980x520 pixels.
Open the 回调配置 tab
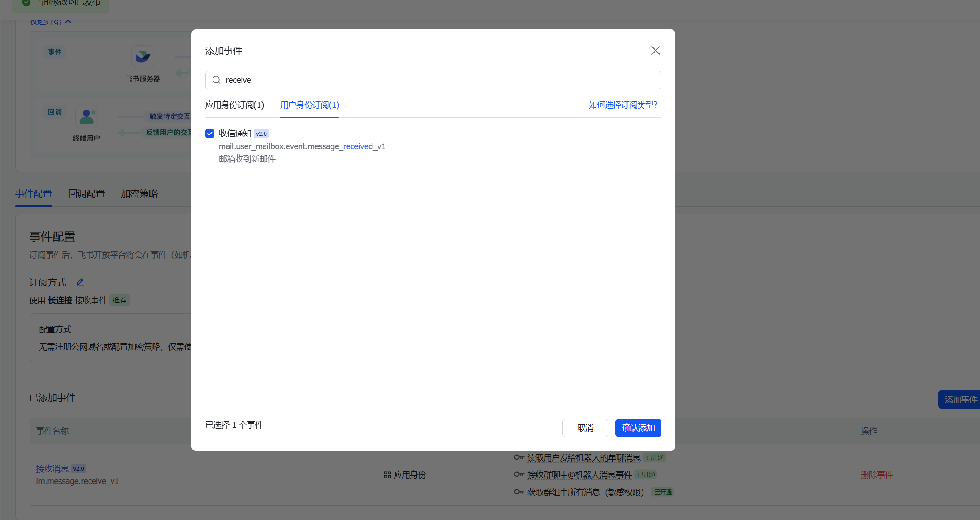click(87, 194)
